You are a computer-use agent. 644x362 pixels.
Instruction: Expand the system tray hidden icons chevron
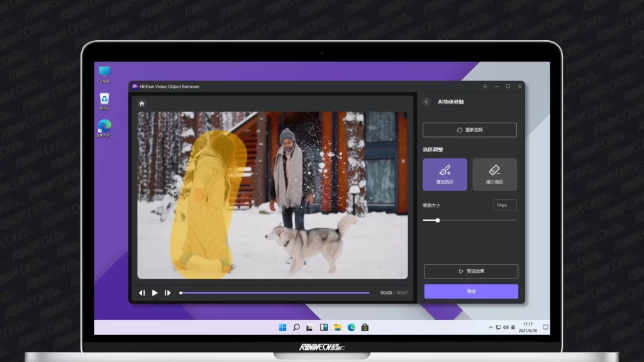pos(491,327)
